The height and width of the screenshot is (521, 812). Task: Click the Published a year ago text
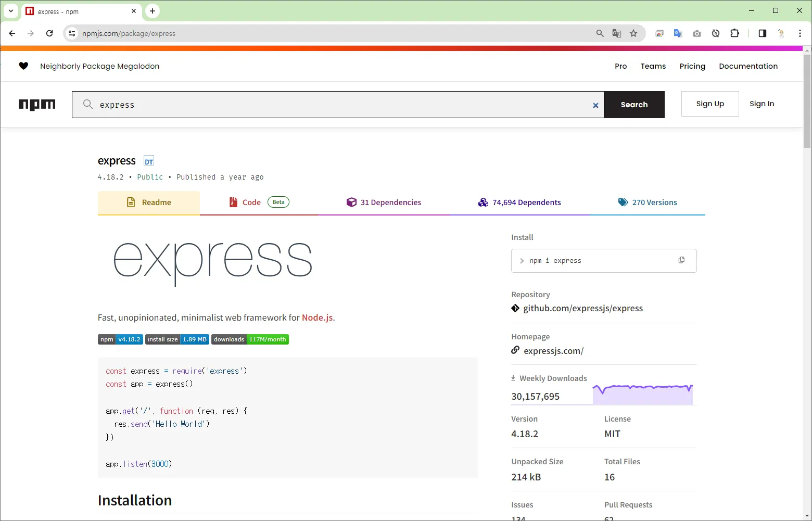pos(220,177)
